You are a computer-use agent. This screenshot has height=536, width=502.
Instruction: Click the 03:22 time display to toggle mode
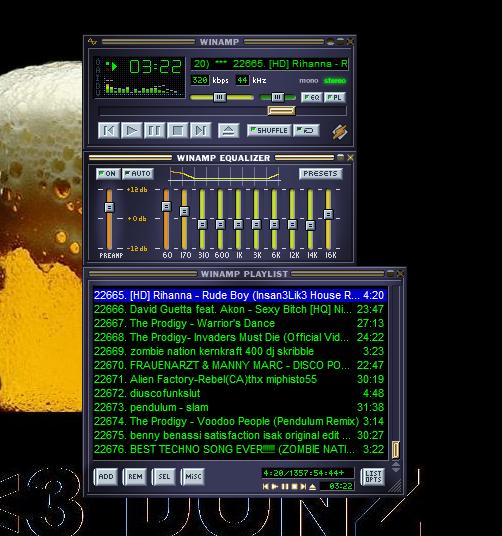(x=155, y=66)
